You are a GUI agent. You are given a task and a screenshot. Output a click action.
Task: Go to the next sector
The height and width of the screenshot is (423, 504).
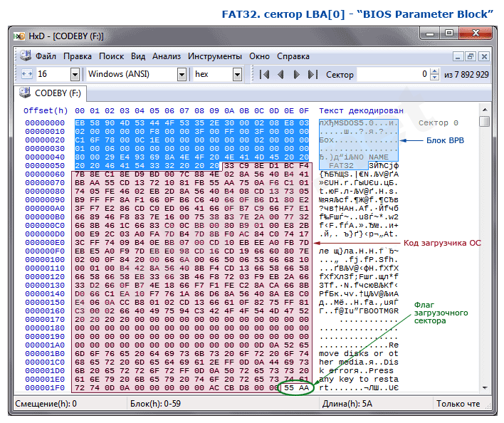[297, 74]
